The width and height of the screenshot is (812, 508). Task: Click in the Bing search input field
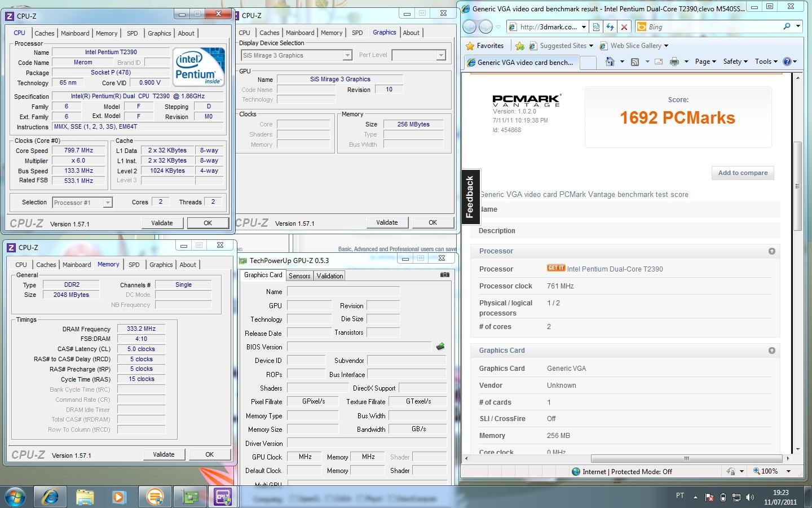click(708, 27)
